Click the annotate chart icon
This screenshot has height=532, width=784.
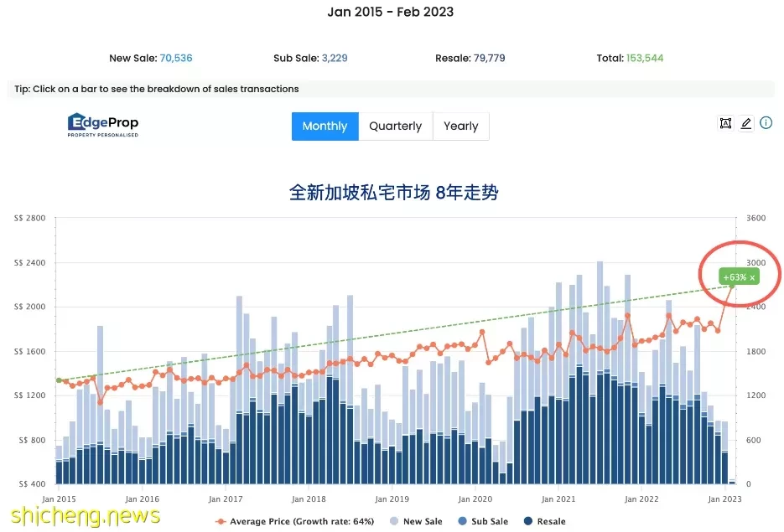[x=725, y=123]
